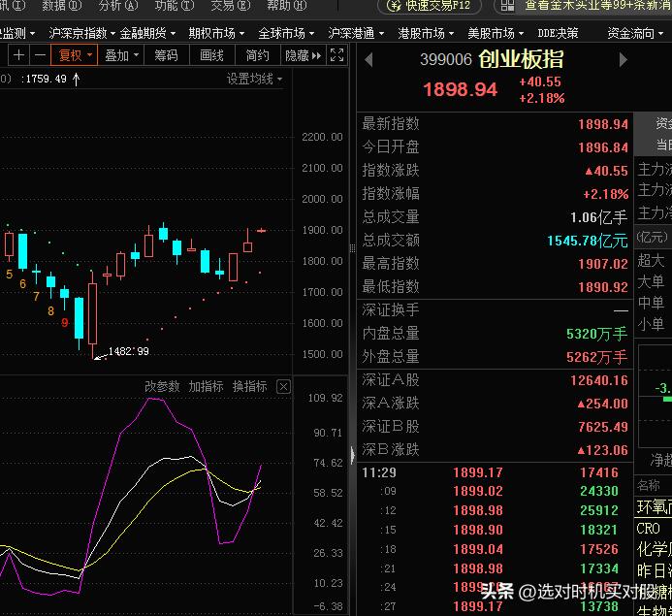672x616 pixels.
Task: Click the 深证B股 value 7625.49
Action: click(603, 427)
